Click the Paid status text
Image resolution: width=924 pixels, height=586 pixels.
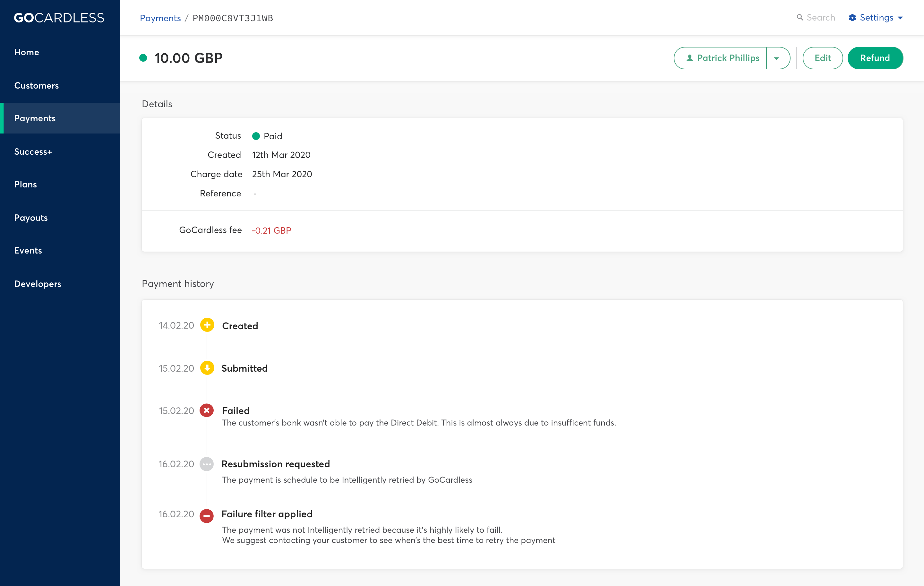point(272,136)
